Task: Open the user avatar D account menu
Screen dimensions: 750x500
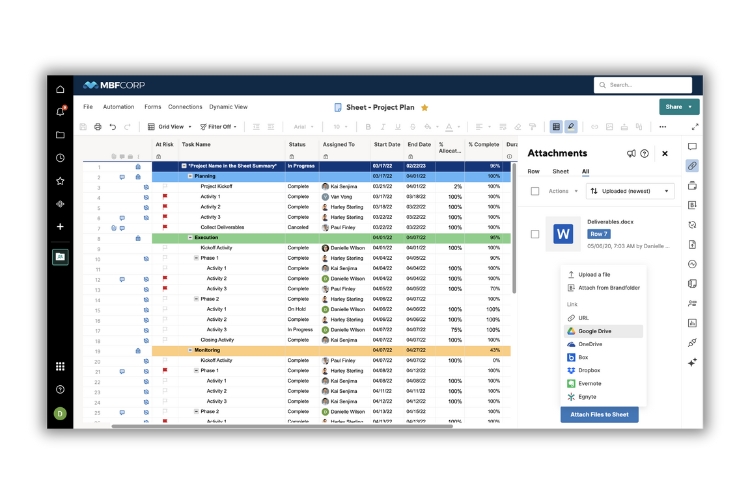Action: 60,413
